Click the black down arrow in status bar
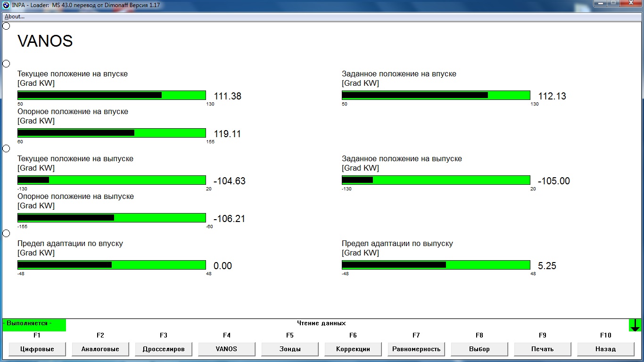Image resolution: width=644 pixels, height=362 pixels. click(635, 325)
